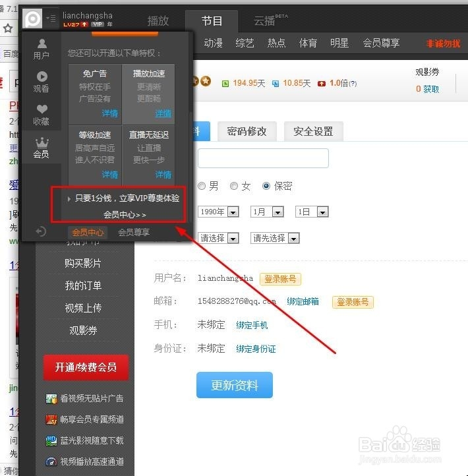Click 详情 under 等级加速 privilege
The width and height of the screenshot is (468, 476).
(110, 175)
